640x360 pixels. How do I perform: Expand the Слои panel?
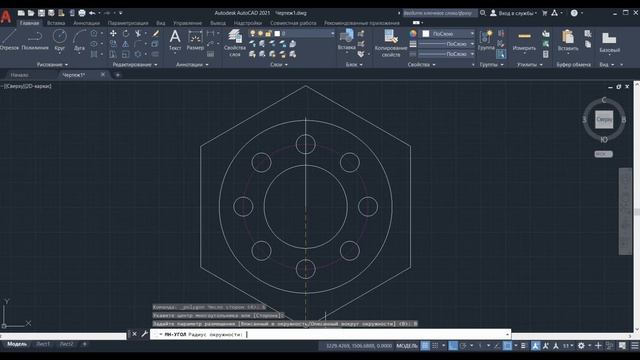click(279, 64)
